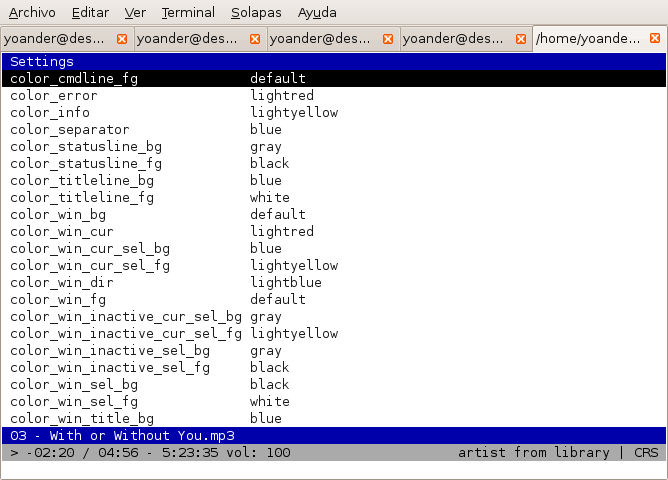The width and height of the screenshot is (668, 480).
Task: Open the Archivo menu
Action: coord(32,13)
